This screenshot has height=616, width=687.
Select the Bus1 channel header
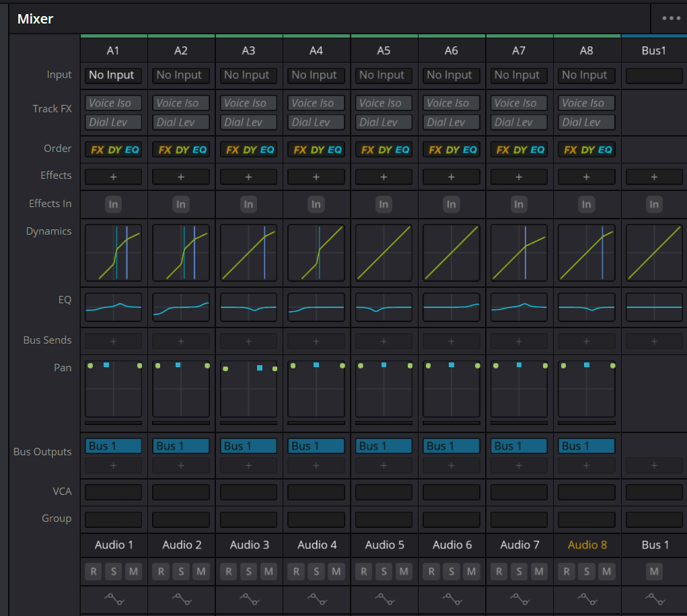pos(654,50)
